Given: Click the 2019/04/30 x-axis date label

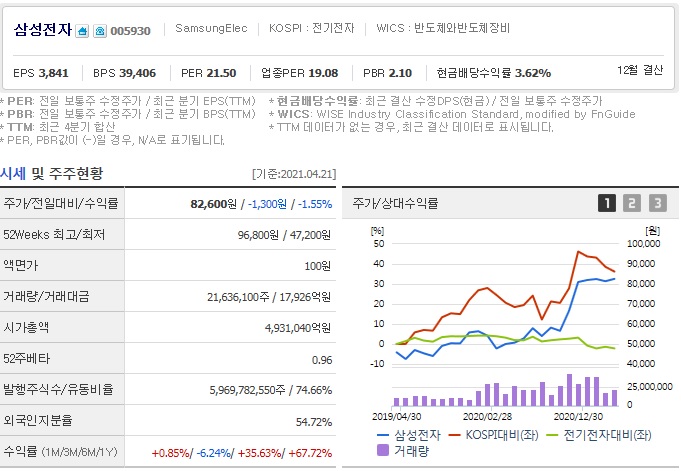Looking at the screenshot, I should coord(397,417).
